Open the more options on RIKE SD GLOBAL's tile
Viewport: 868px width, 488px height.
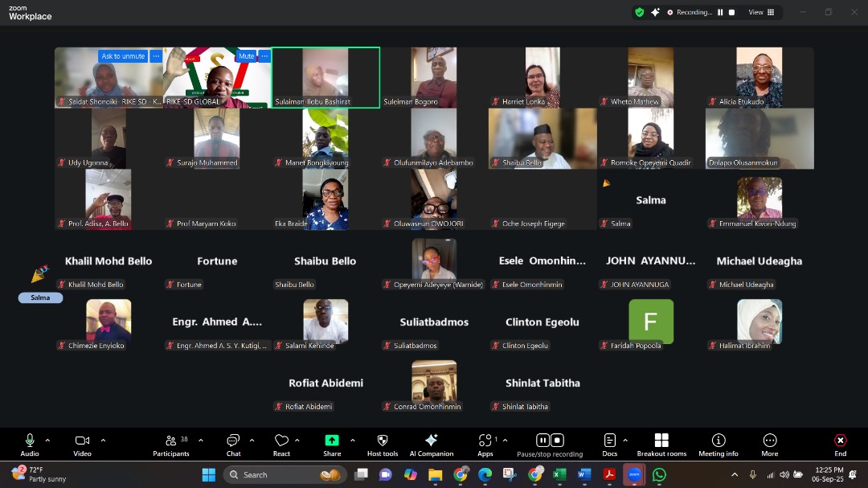pos(264,56)
